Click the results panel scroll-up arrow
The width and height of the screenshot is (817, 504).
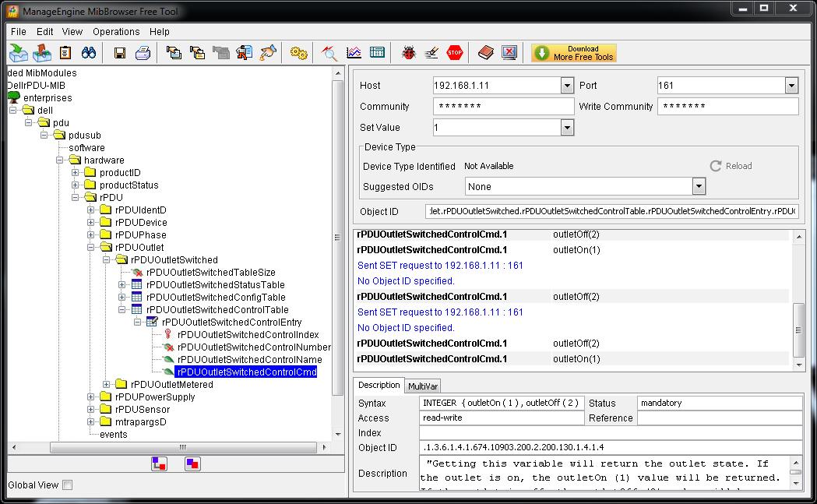[799, 237]
